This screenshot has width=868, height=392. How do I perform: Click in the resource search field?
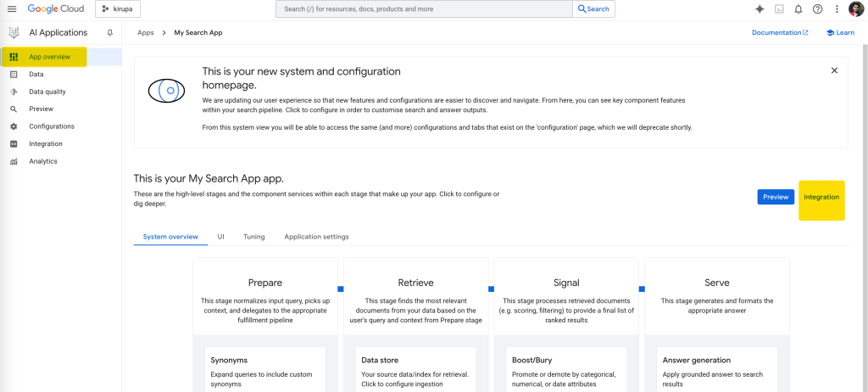424,8
